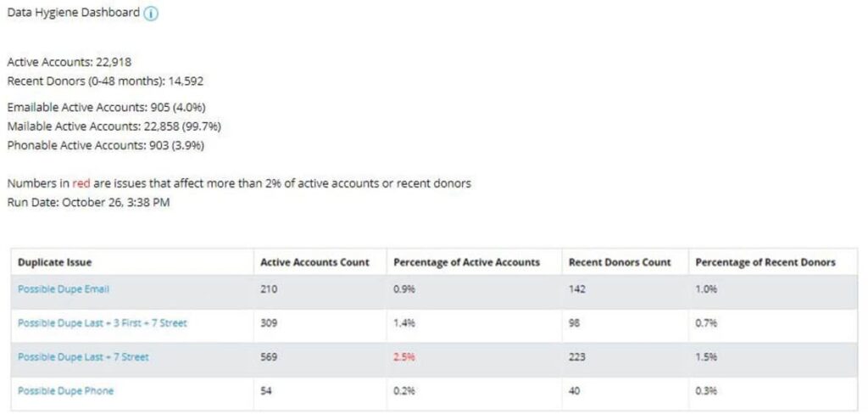Click the 223 recent donors count cell
This screenshot has width=868, height=420.
click(x=576, y=357)
